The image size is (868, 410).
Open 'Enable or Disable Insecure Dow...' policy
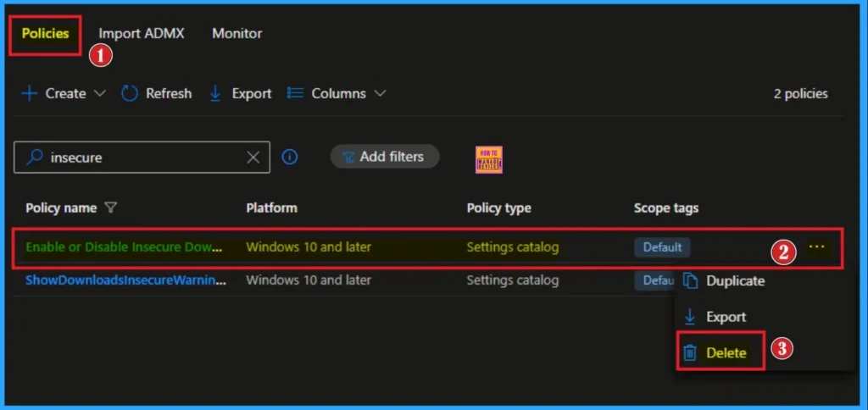click(124, 247)
